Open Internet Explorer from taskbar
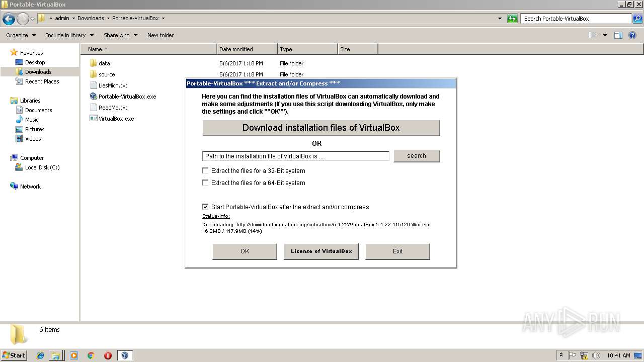Screen dimensions: 644x362 (x=40, y=355)
